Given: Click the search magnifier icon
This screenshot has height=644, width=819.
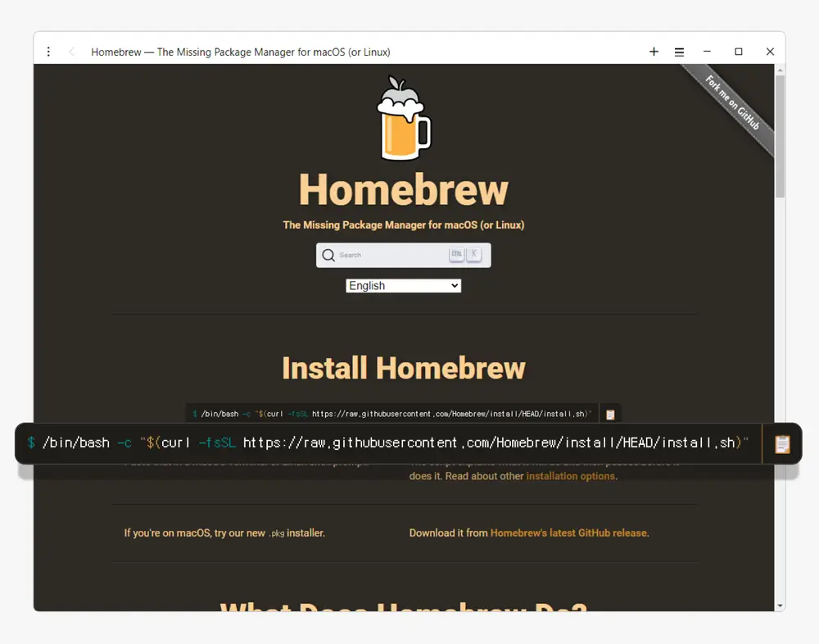Looking at the screenshot, I should pos(328,255).
